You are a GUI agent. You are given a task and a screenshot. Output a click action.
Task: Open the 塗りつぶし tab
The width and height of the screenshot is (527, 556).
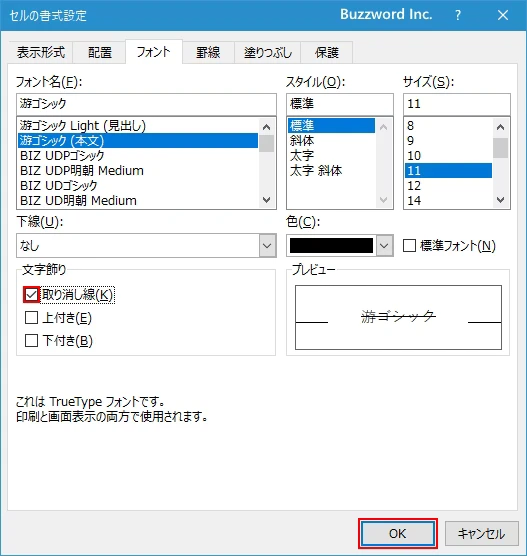(x=267, y=52)
